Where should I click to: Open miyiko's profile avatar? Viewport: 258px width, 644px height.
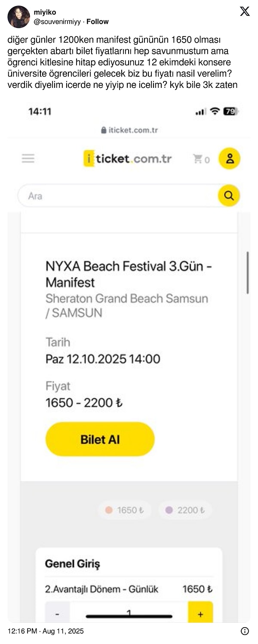pyautogui.click(x=18, y=17)
